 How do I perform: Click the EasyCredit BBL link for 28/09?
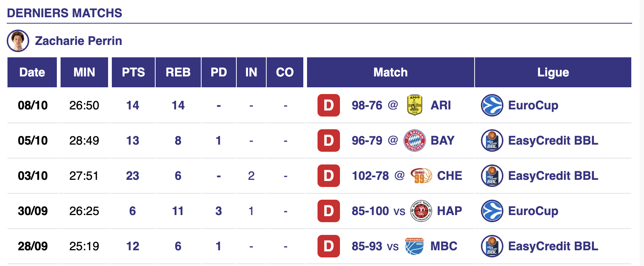tap(553, 246)
